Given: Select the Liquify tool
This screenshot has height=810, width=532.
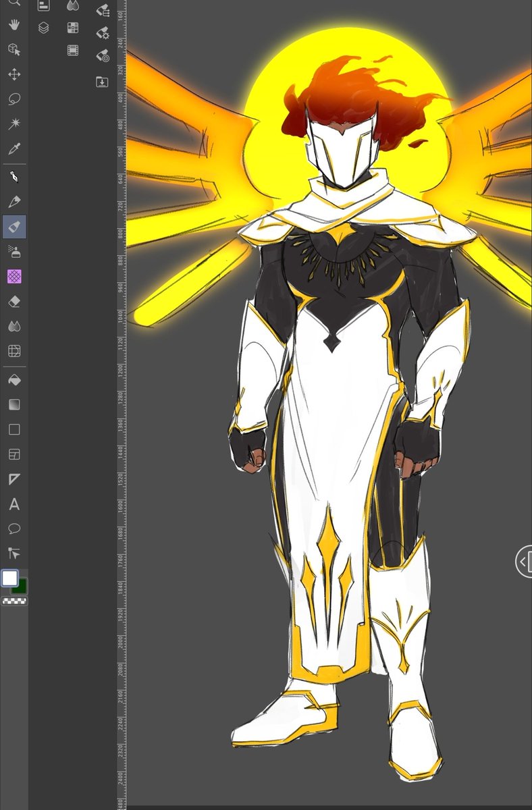Looking at the screenshot, I should (14, 351).
